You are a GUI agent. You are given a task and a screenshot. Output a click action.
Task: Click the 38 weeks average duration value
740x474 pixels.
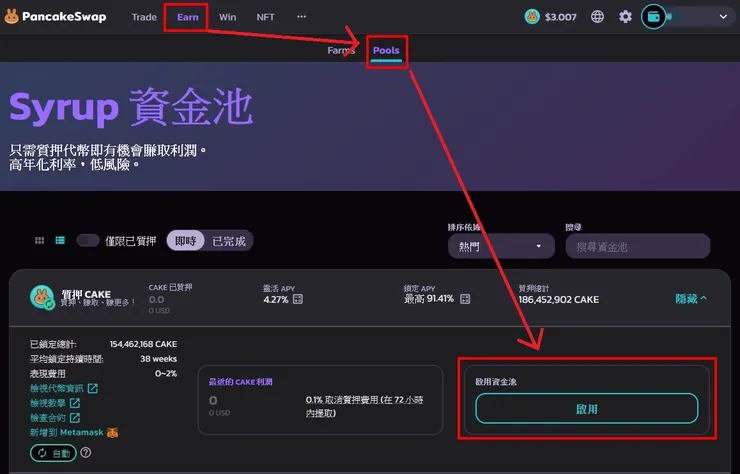(159, 359)
